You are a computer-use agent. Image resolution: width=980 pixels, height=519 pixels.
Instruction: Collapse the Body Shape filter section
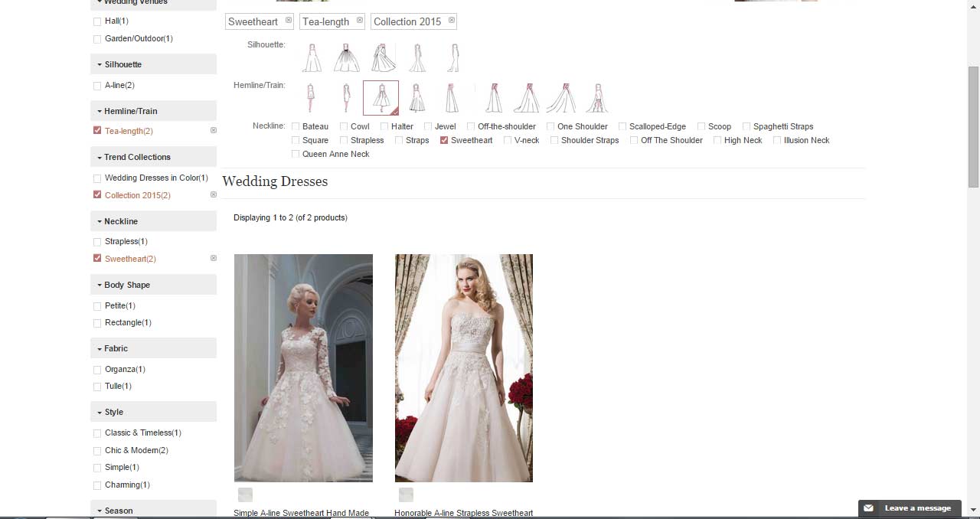[126, 285]
